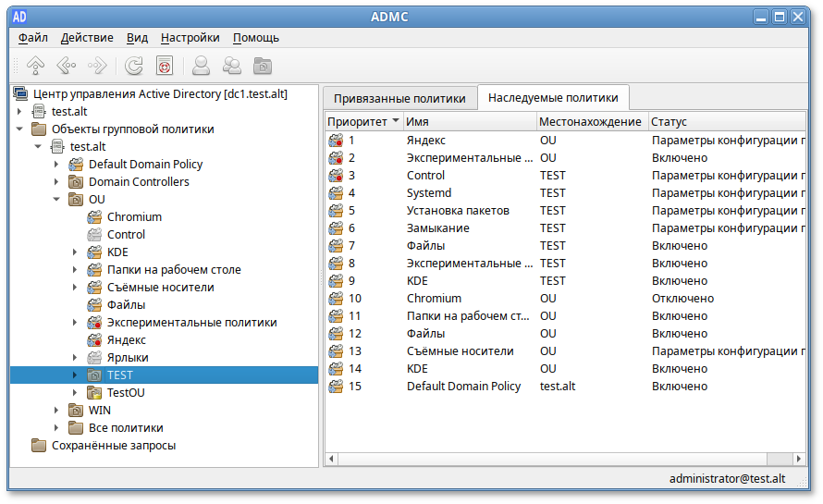
Task: Click the single user toolbar icon
Action: (200, 66)
